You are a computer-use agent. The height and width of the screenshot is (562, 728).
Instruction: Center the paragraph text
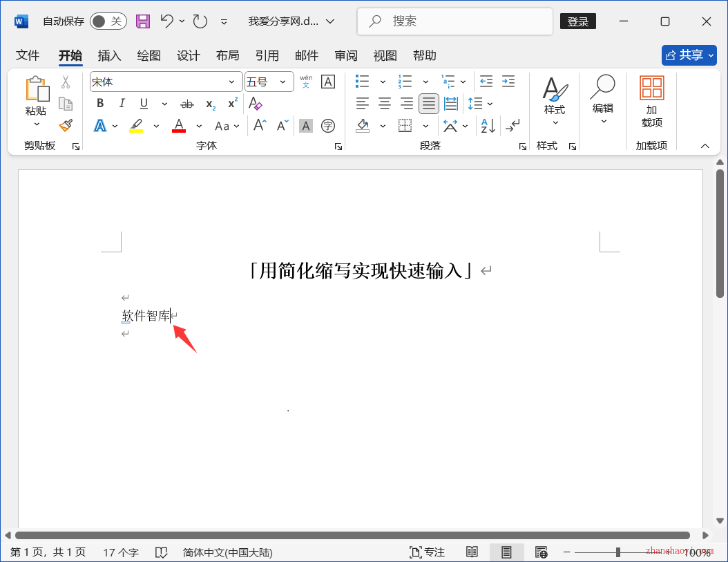pyautogui.click(x=385, y=104)
